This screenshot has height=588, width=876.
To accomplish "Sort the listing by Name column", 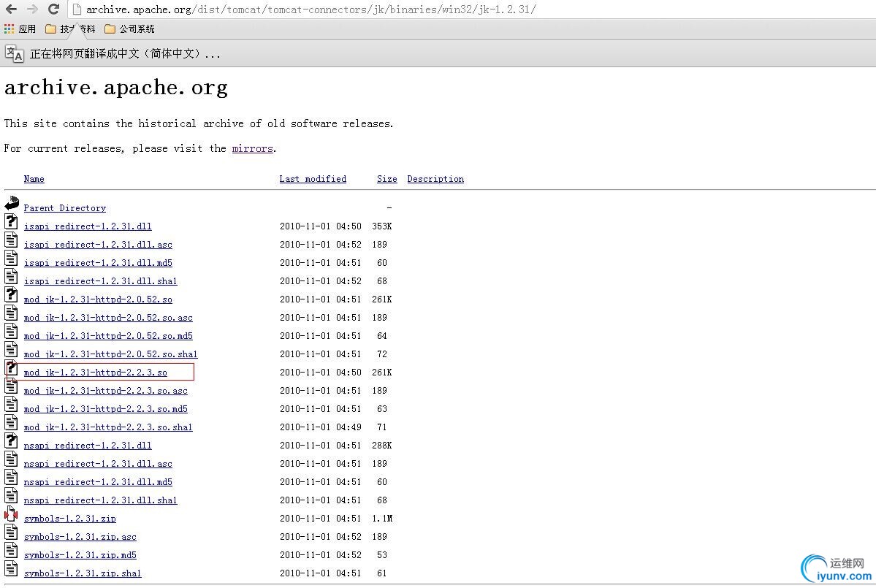I will pyautogui.click(x=34, y=179).
